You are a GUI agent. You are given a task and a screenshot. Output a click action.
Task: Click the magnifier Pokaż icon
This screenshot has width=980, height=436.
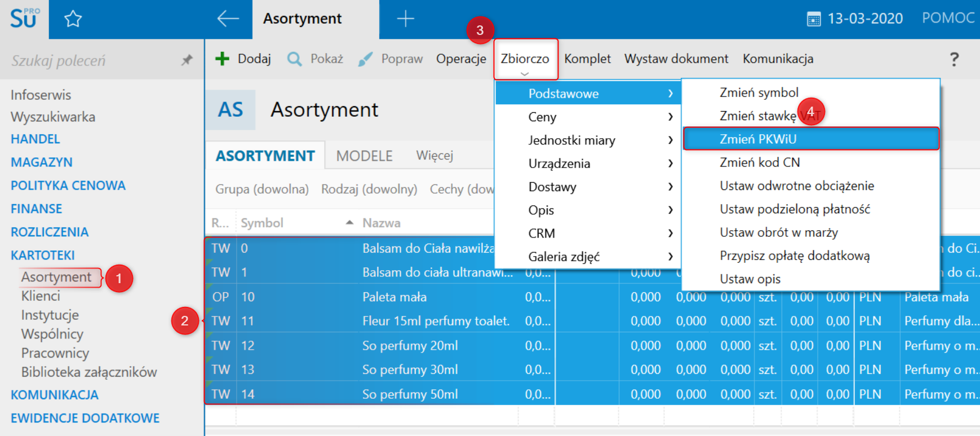(294, 59)
